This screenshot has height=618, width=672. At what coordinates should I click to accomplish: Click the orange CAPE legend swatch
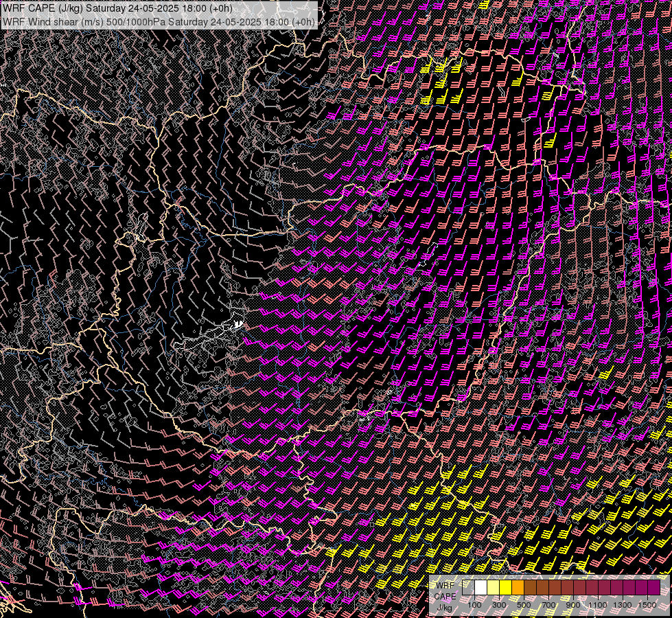518,588
